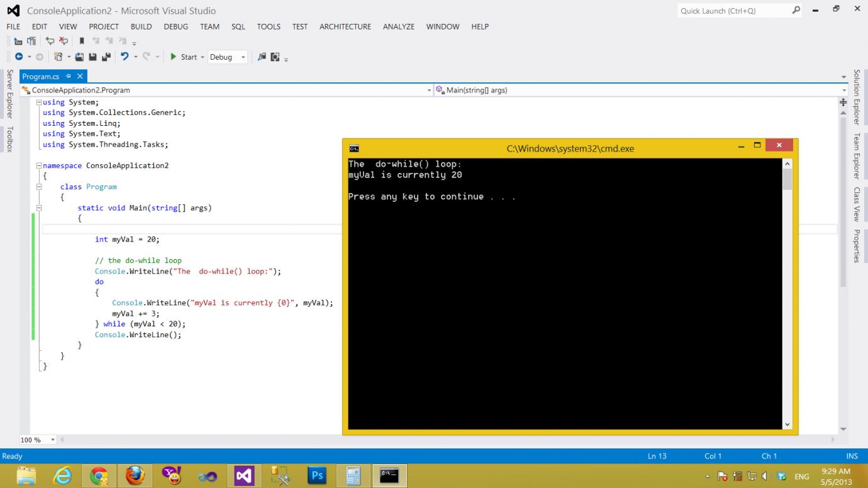
Task: Collapse the namespace ConsoleApplication2 block
Action: [x=39, y=165]
